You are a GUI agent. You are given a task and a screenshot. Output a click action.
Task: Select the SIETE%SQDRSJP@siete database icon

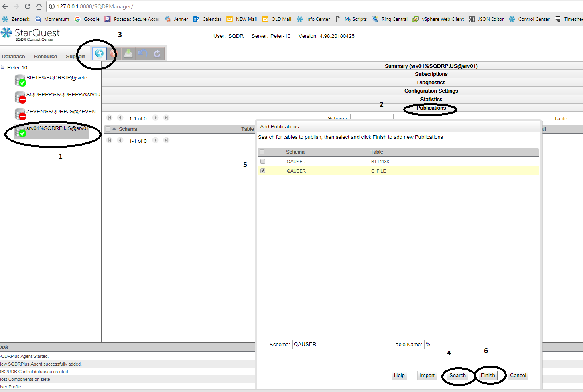20,80
